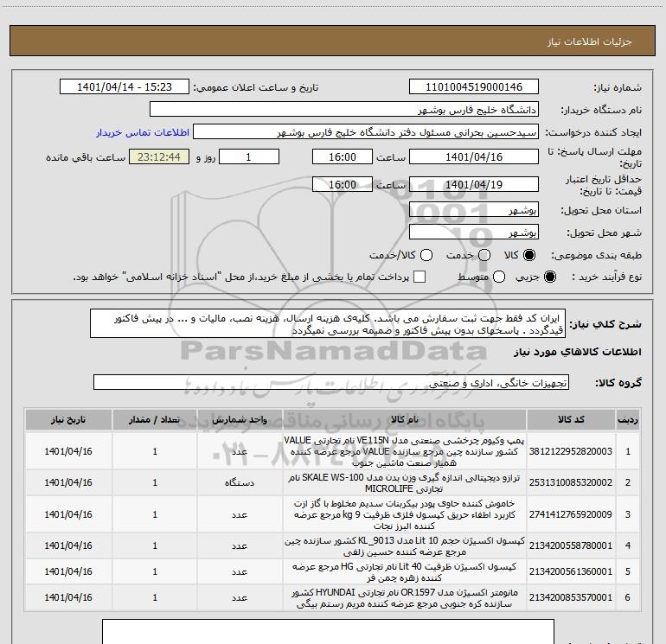Select item code 3812122952820003

(x=571, y=451)
